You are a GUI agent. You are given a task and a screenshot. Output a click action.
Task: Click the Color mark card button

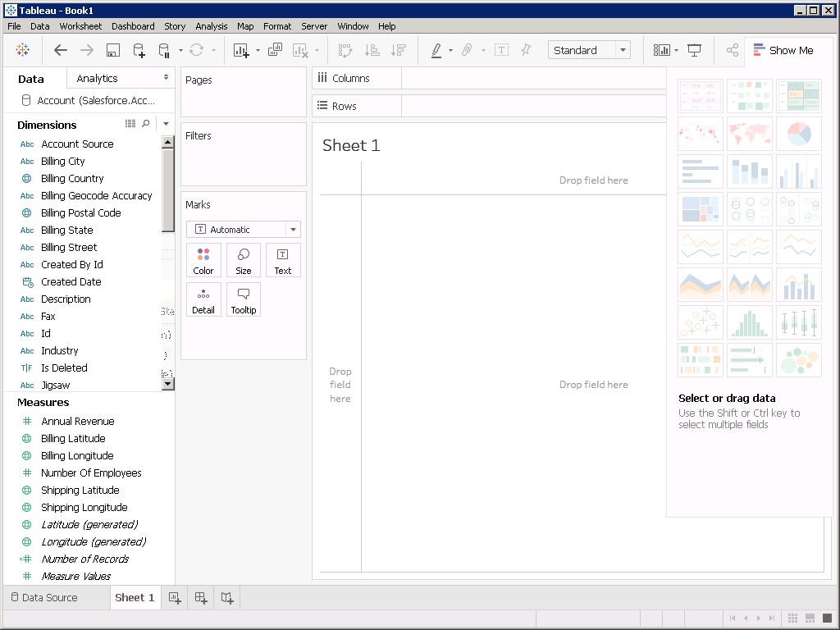(203, 260)
